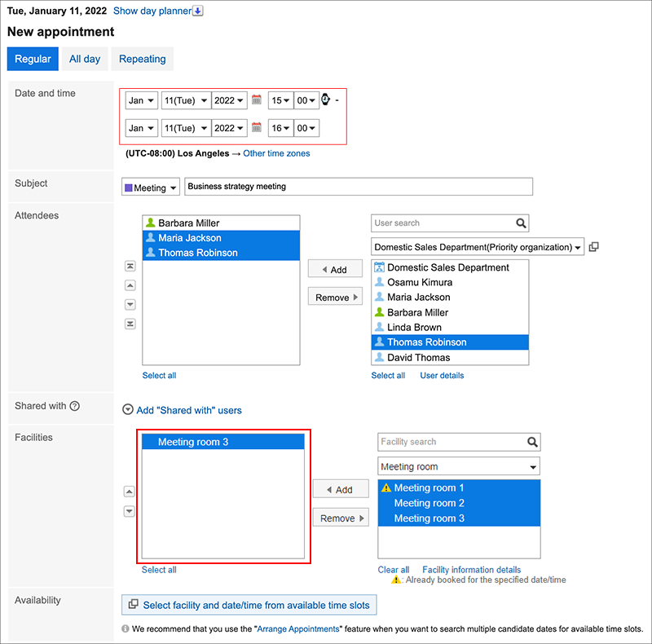Open the end date calendar picker icon
The image size is (652, 644).
point(257,127)
